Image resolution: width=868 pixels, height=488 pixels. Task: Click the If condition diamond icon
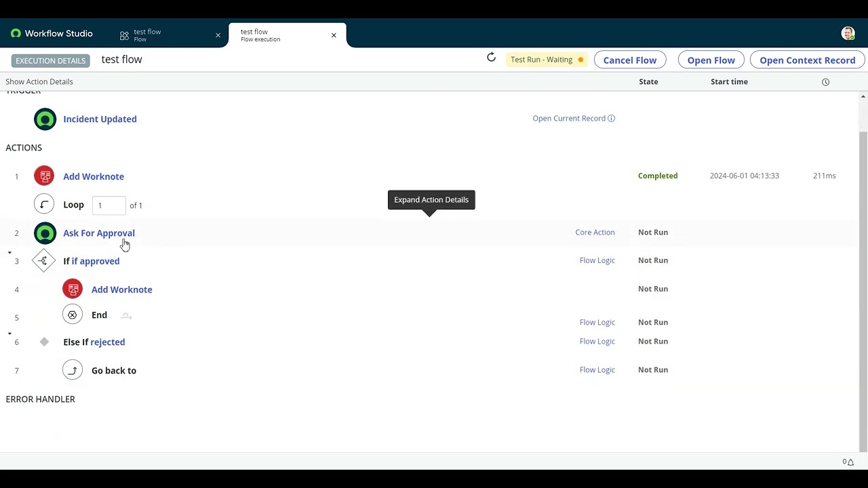[43, 261]
